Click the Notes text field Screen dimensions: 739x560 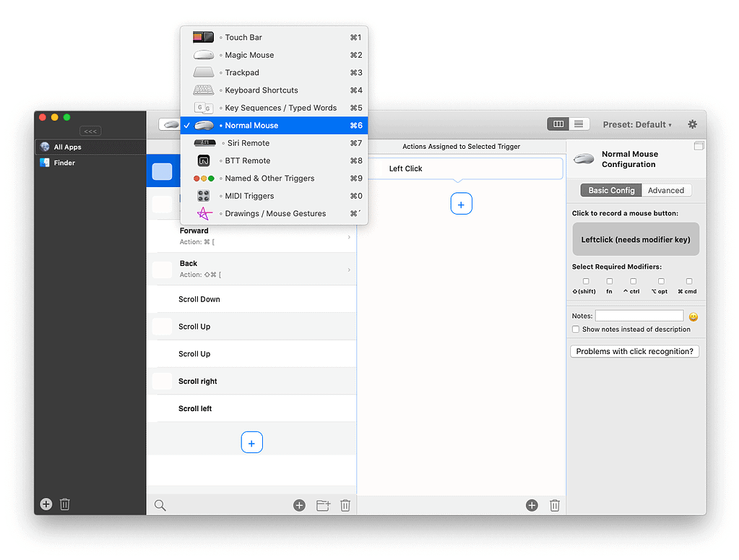(639, 316)
